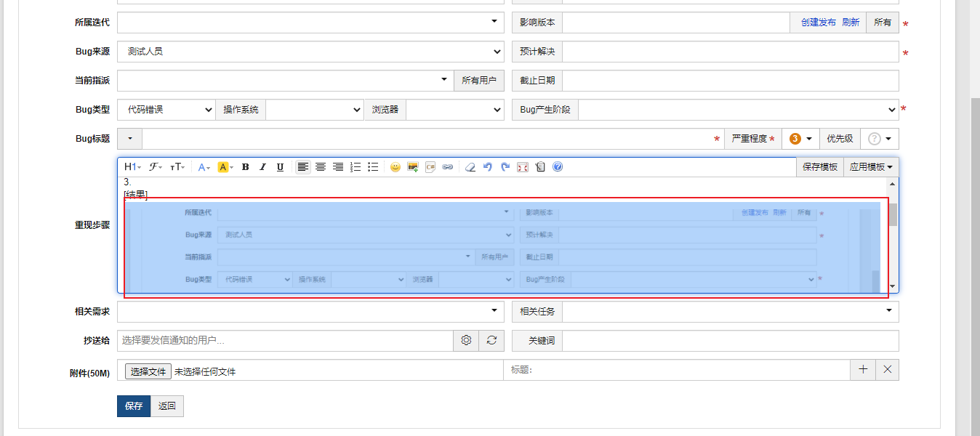Insert a hyperlink in the editor
This screenshot has width=980, height=436.
coord(448,167)
